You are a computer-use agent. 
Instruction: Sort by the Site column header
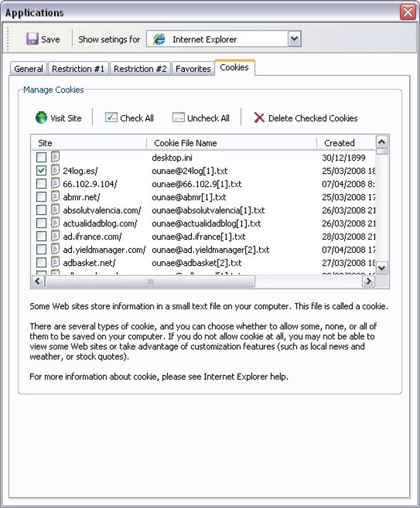pyautogui.click(x=89, y=143)
